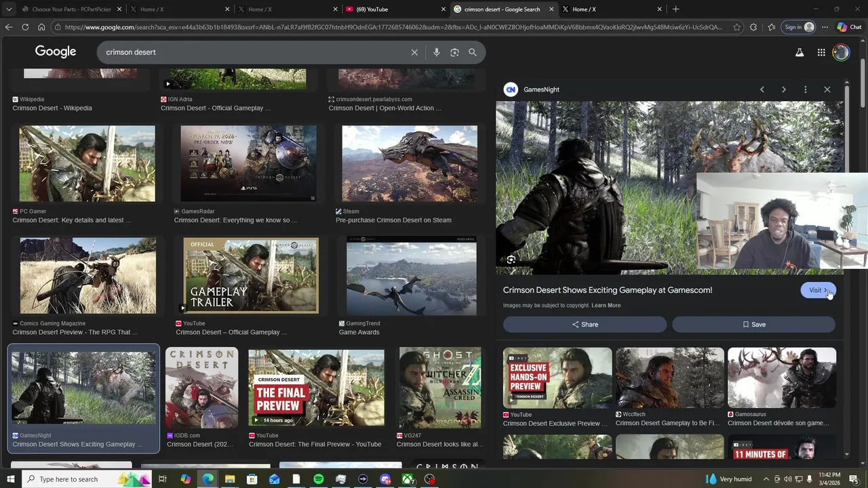Open the Learn More copyright link
868x488 pixels.
pos(606,306)
